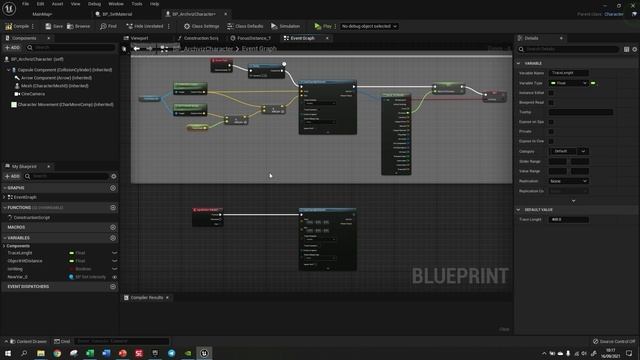Add new graph with Graphs plus icon
This screenshot has width=640, height=360.
[113, 188]
